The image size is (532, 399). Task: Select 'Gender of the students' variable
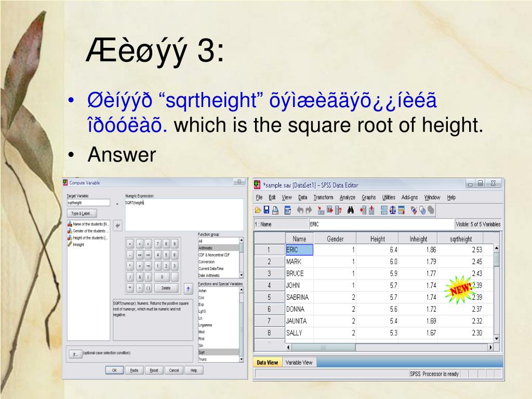pyautogui.click(x=88, y=231)
